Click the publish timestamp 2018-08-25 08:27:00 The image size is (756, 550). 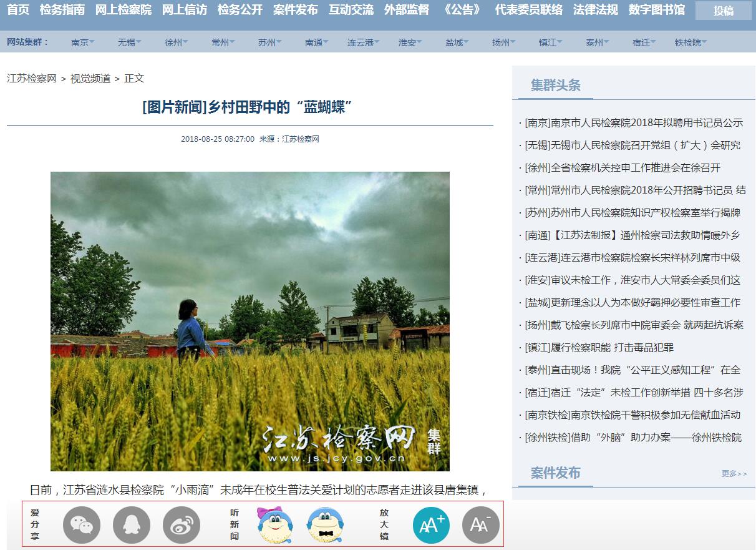pos(218,139)
